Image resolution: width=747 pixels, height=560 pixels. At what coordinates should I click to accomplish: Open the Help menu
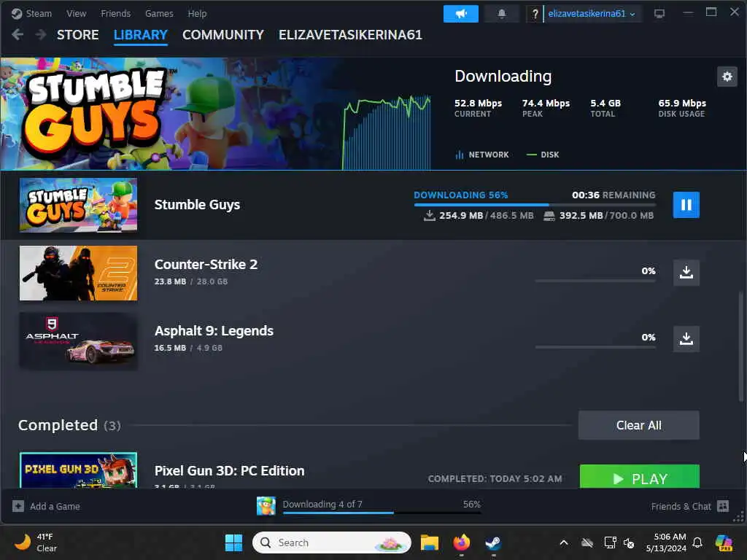click(197, 13)
